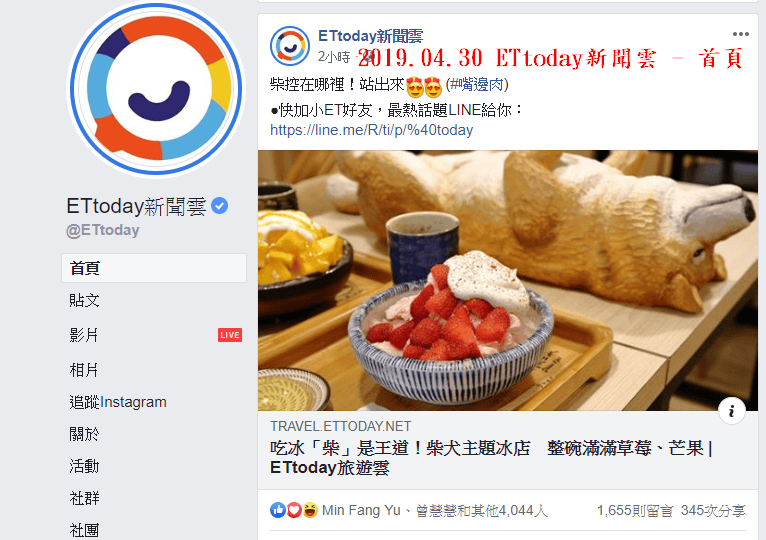Open the line.me friend link
766x540 pixels.
[x=371, y=130]
